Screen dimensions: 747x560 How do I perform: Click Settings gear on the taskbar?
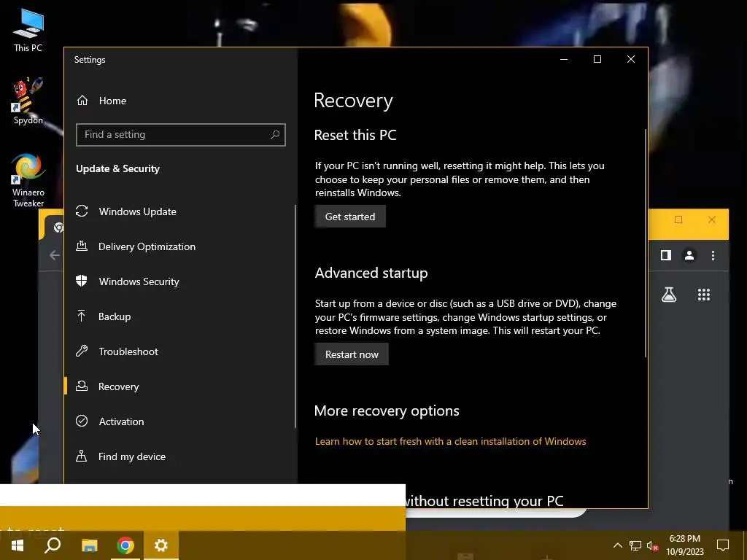(x=161, y=545)
